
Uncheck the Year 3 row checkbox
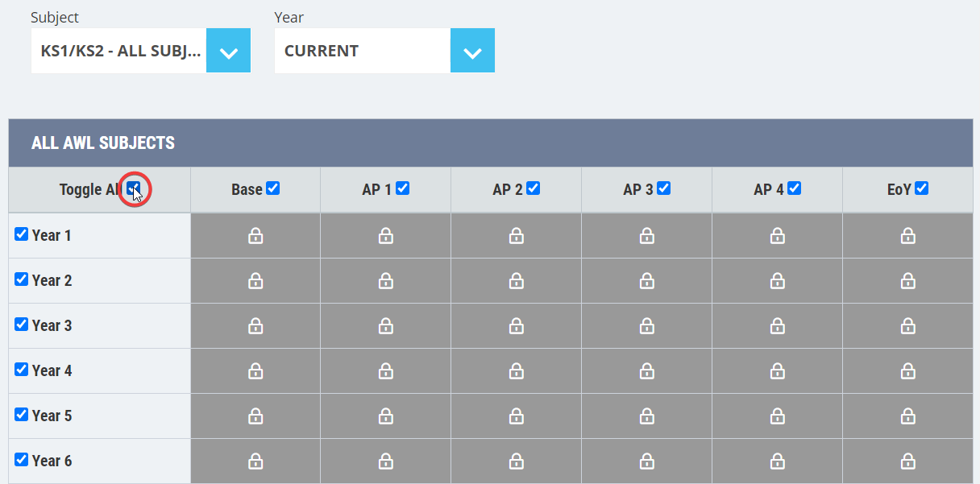pos(22,324)
